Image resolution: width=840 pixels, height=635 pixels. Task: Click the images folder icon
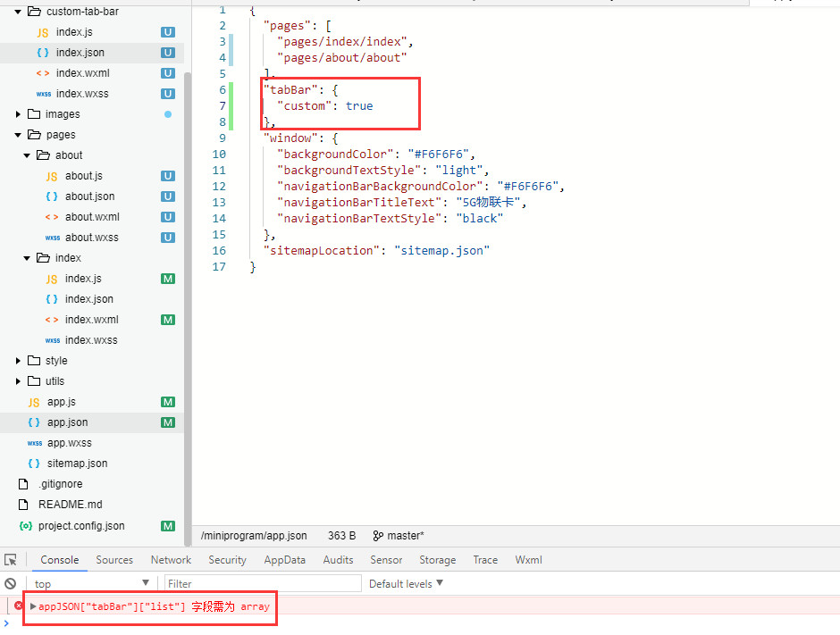click(34, 114)
